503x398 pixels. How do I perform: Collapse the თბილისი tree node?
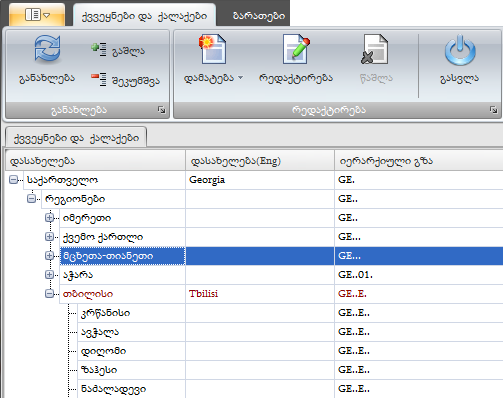coord(49,294)
